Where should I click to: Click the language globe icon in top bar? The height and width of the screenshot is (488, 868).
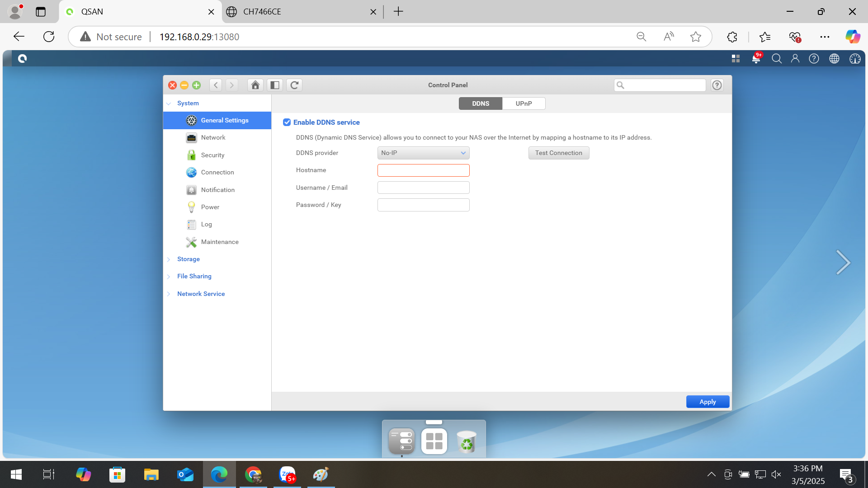(834, 58)
